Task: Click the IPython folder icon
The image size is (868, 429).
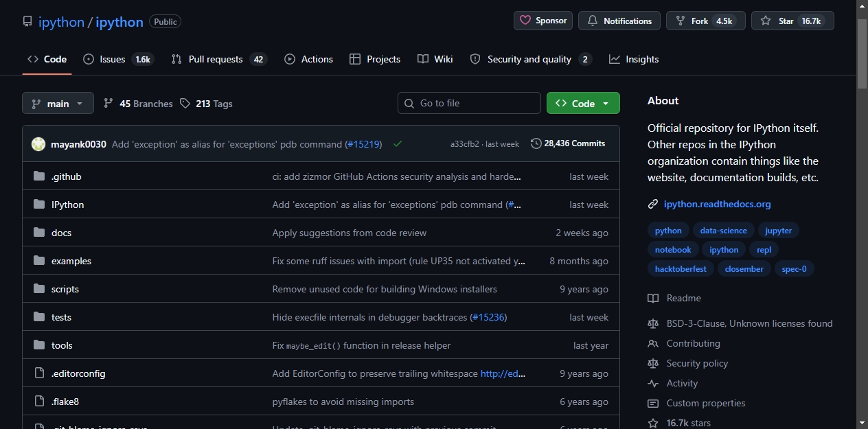Action: [x=39, y=205]
